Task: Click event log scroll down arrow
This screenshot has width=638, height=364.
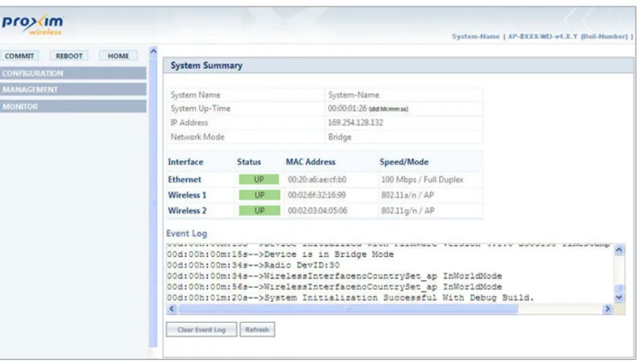Action: (619, 297)
